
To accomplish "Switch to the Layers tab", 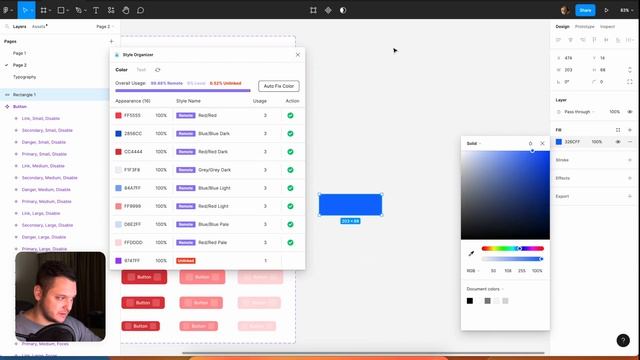I will 19,27.
